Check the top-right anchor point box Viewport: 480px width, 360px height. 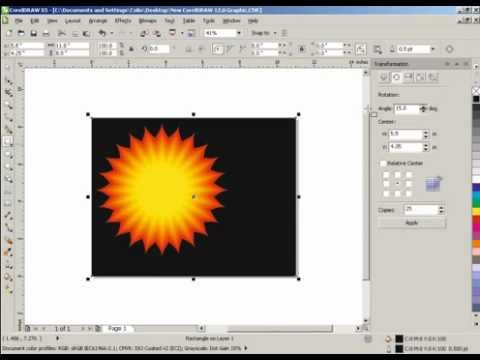[x=409, y=174]
